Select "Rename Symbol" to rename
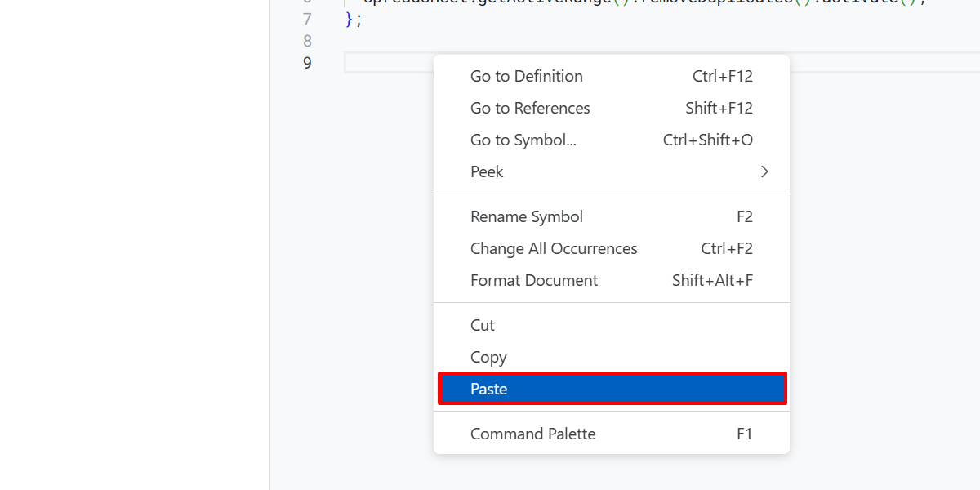 coord(526,216)
